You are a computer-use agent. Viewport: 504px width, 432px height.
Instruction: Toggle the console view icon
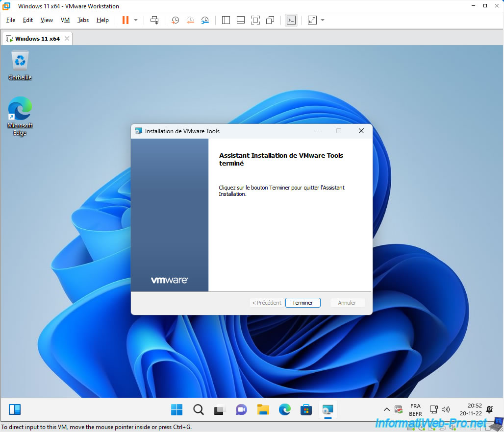pyautogui.click(x=291, y=20)
